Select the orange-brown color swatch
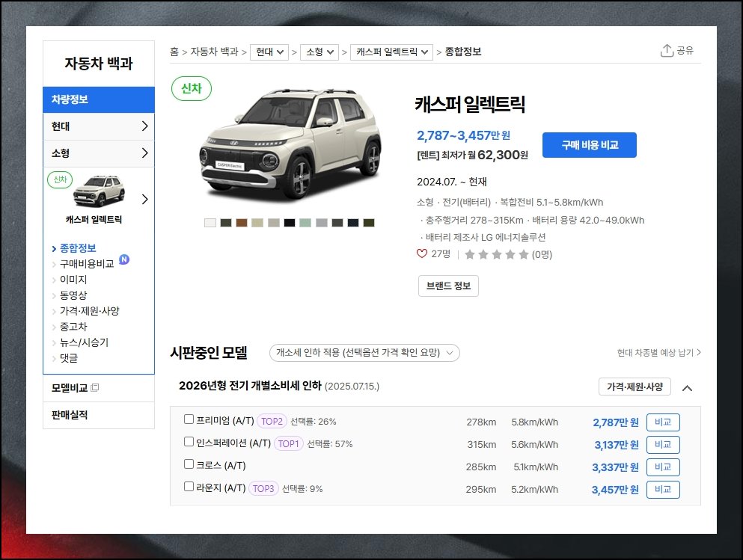The height and width of the screenshot is (560, 743). 242,223
